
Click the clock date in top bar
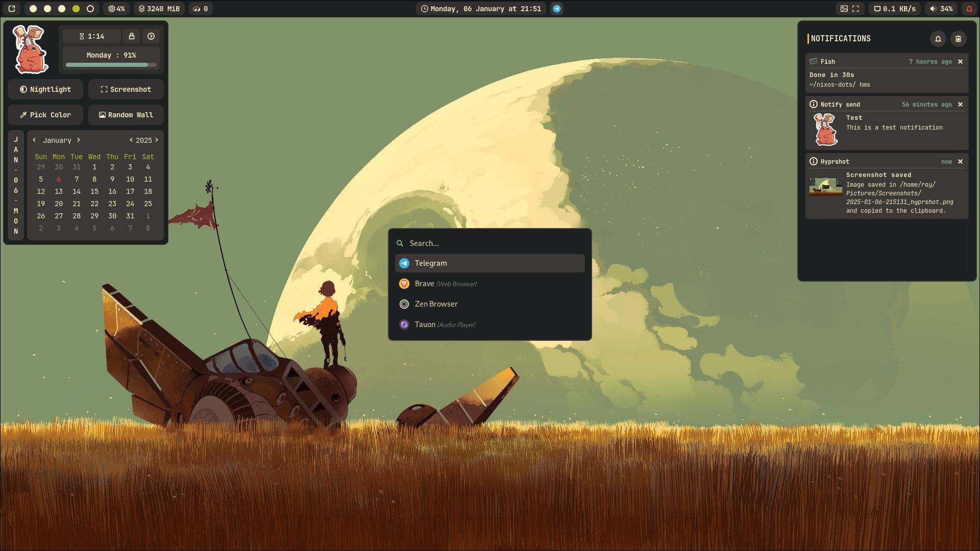pos(481,9)
